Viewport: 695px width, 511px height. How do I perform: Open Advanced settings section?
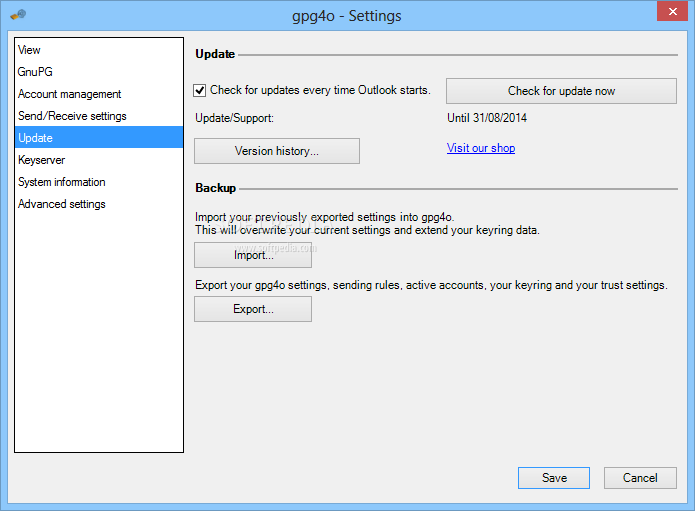(x=99, y=204)
